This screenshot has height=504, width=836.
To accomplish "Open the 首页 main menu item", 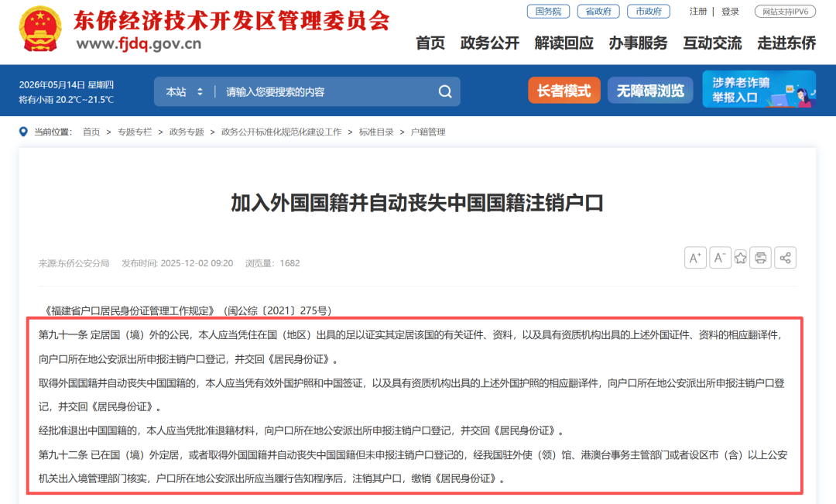I will pyautogui.click(x=430, y=43).
